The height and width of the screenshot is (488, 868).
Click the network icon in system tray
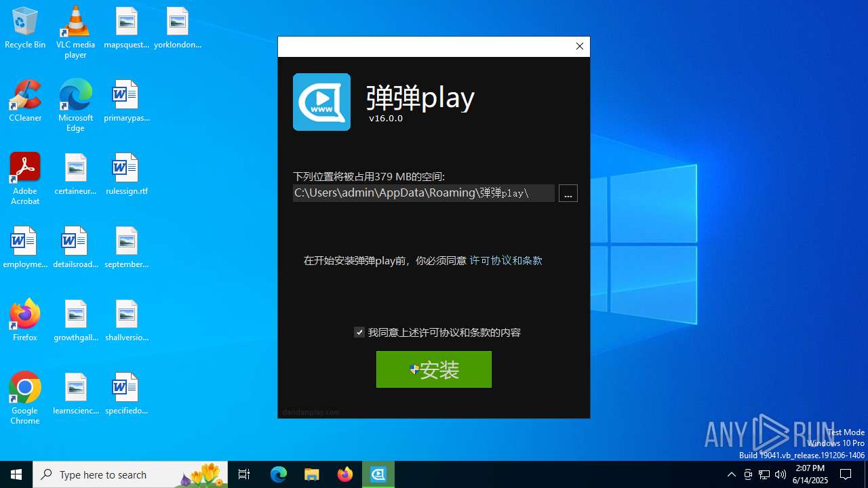point(764,474)
